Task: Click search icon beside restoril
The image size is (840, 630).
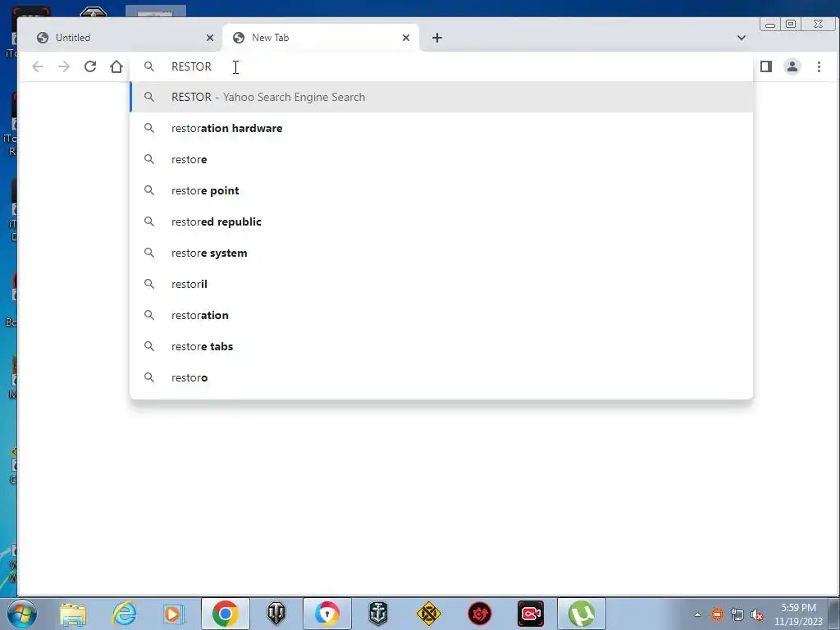Action: (149, 284)
